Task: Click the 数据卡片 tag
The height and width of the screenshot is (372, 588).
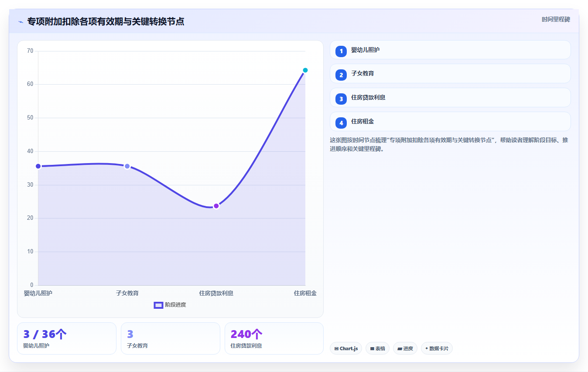Action: pos(437,348)
